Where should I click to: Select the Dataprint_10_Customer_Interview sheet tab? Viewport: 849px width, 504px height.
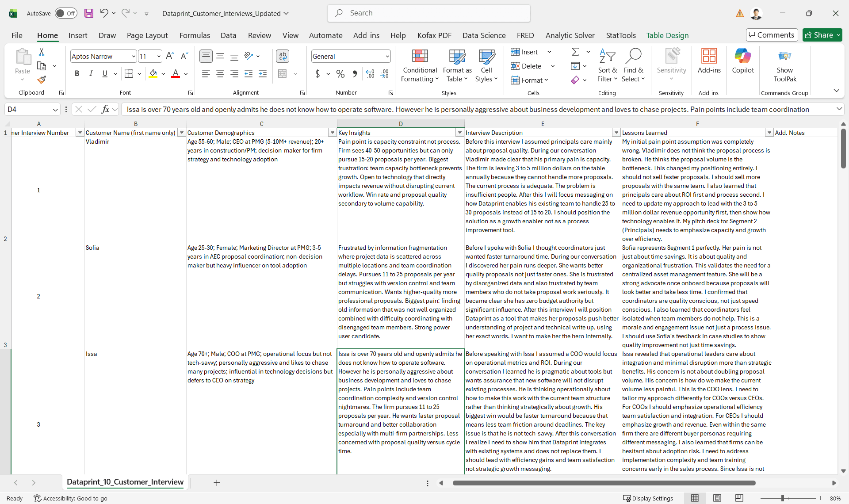125,482
